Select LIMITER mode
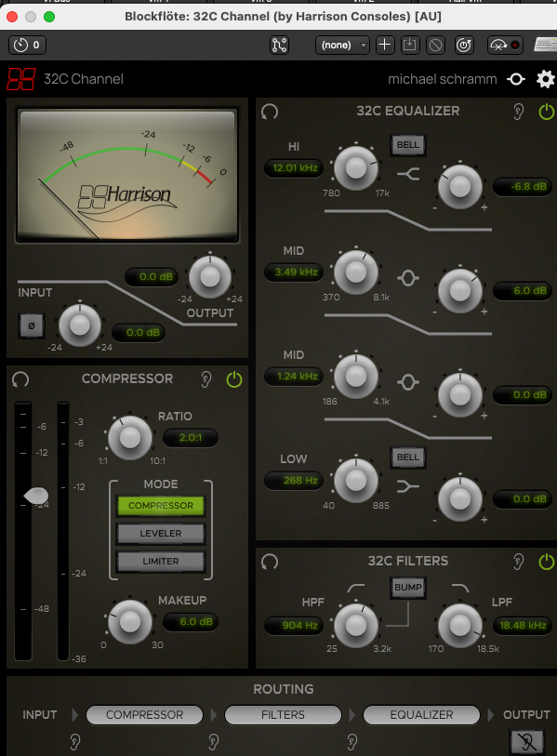This screenshot has width=557, height=756. coord(161,562)
